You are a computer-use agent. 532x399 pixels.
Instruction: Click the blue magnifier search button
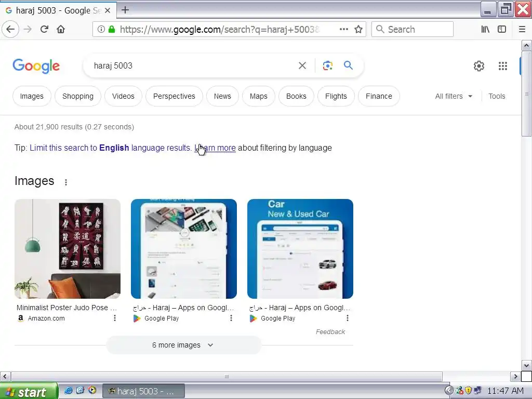tap(348, 65)
